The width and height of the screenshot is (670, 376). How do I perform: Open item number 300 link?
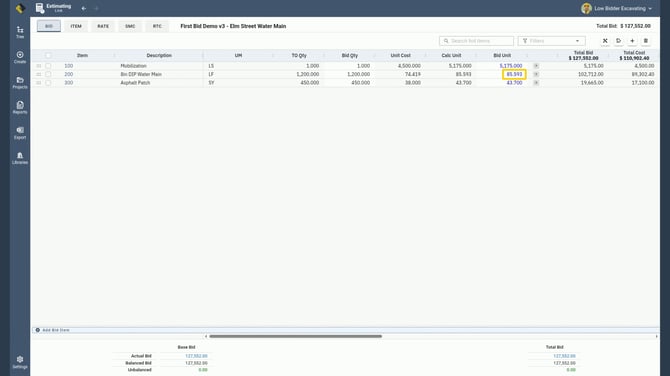pos(69,82)
